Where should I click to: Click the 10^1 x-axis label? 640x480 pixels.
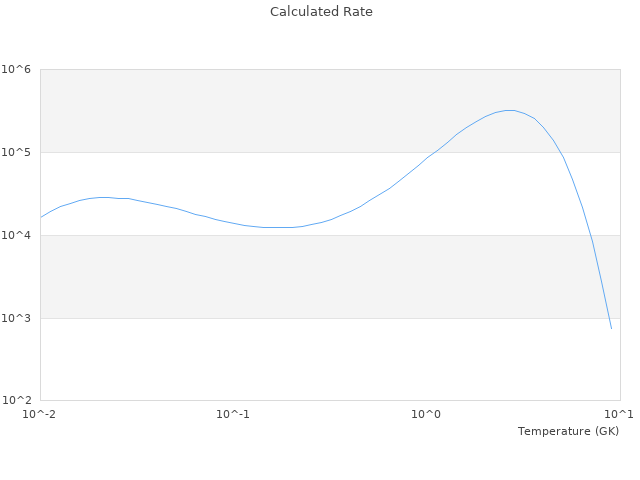pos(619,415)
